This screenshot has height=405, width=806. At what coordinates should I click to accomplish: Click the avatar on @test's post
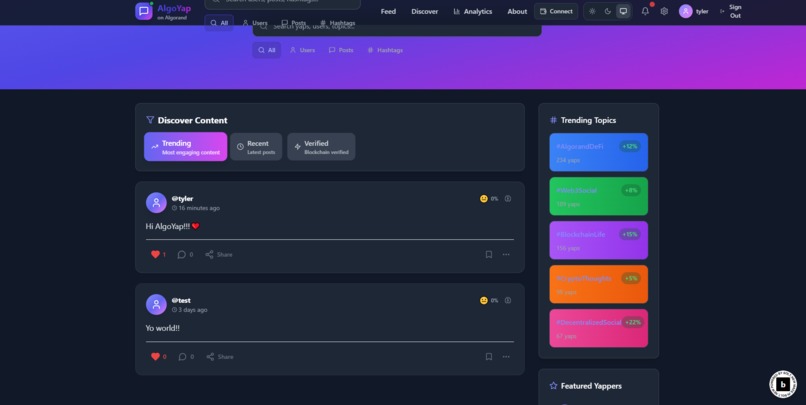pyautogui.click(x=156, y=304)
